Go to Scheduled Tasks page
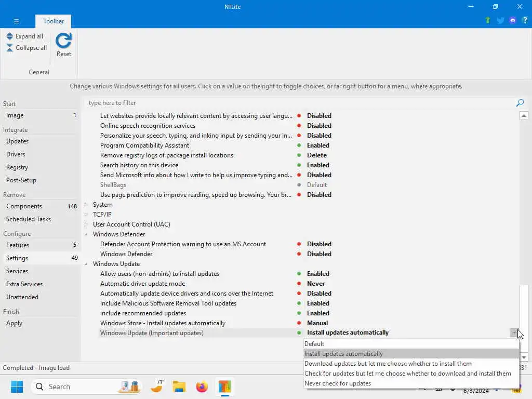The height and width of the screenshot is (399, 532). (x=29, y=219)
